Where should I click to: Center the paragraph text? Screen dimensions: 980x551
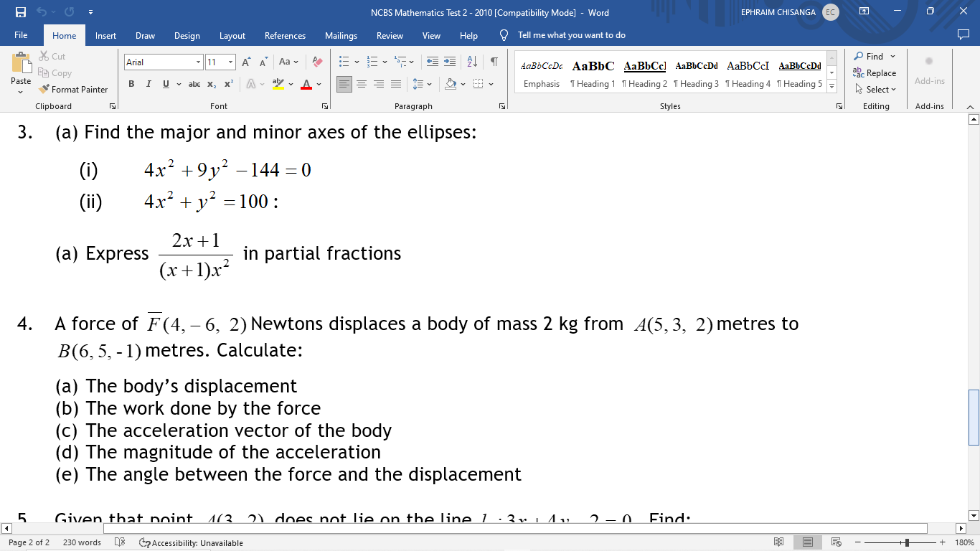[x=362, y=84]
